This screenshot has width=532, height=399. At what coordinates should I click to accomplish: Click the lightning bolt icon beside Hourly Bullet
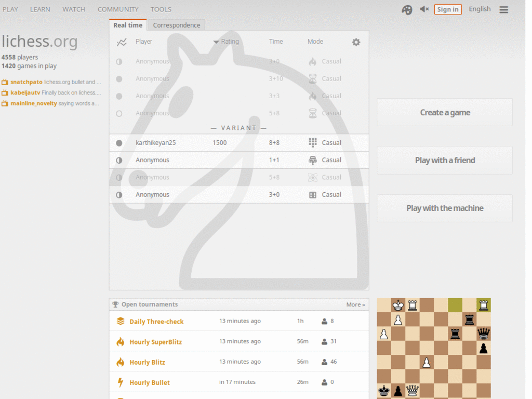click(x=120, y=382)
